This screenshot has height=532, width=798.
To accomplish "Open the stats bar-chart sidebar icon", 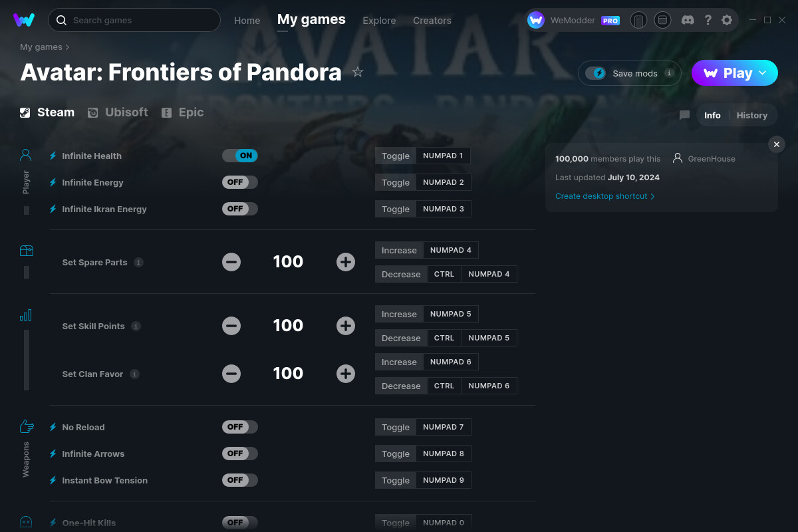I will [x=26, y=315].
